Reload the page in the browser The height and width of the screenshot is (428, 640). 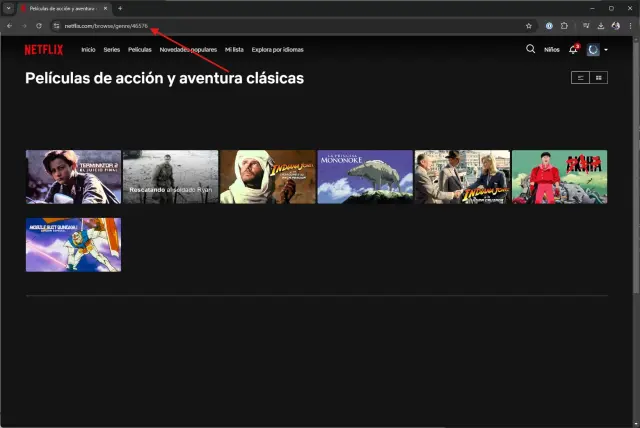pyautogui.click(x=39, y=25)
